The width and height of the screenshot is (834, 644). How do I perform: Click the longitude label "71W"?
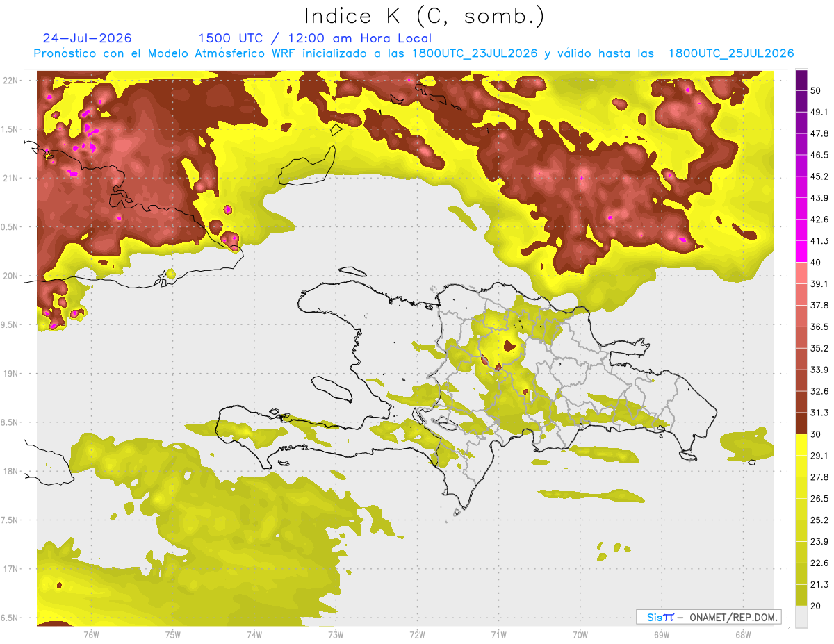tap(498, 635)
